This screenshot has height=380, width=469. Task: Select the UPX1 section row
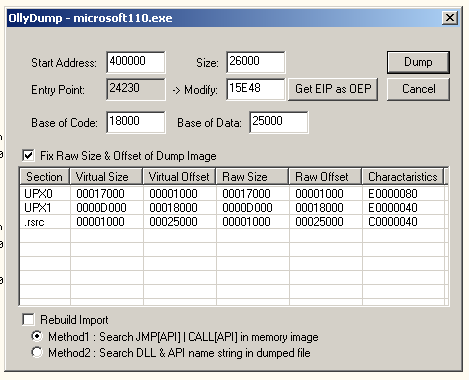click(233, 208)
